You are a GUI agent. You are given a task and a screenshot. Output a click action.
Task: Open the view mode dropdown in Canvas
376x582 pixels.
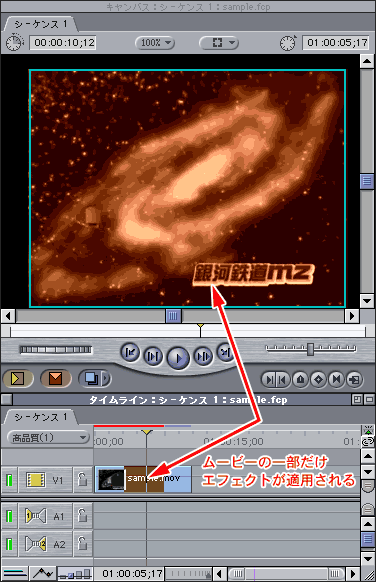click(219, 43)
